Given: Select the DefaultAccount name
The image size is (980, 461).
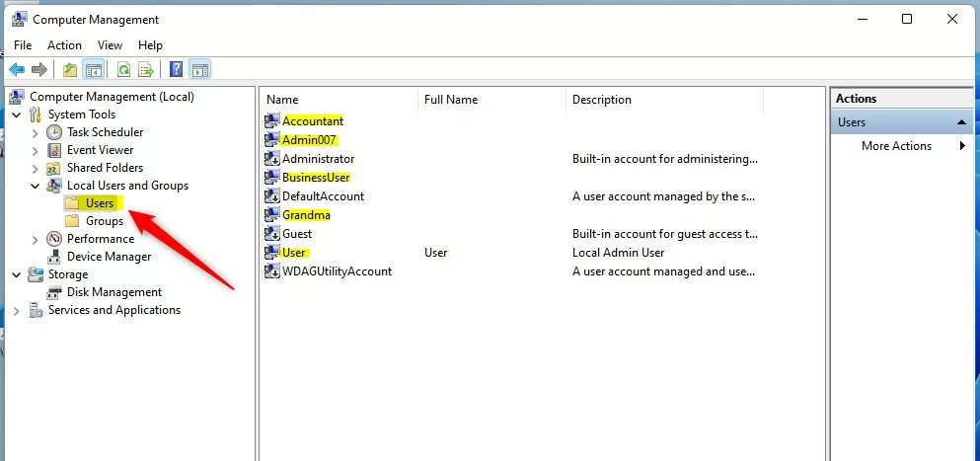Looking at the screenshot, I should tap(323, 196).
